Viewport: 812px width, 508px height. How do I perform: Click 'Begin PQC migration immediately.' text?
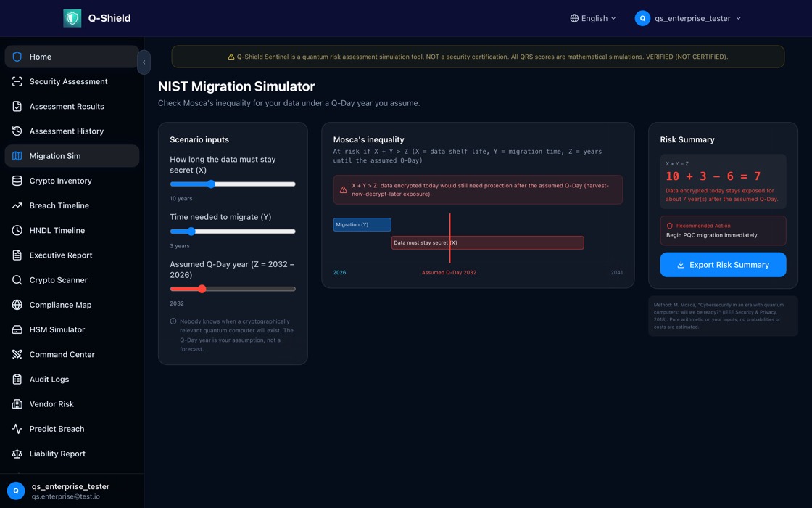coord(712,235)
